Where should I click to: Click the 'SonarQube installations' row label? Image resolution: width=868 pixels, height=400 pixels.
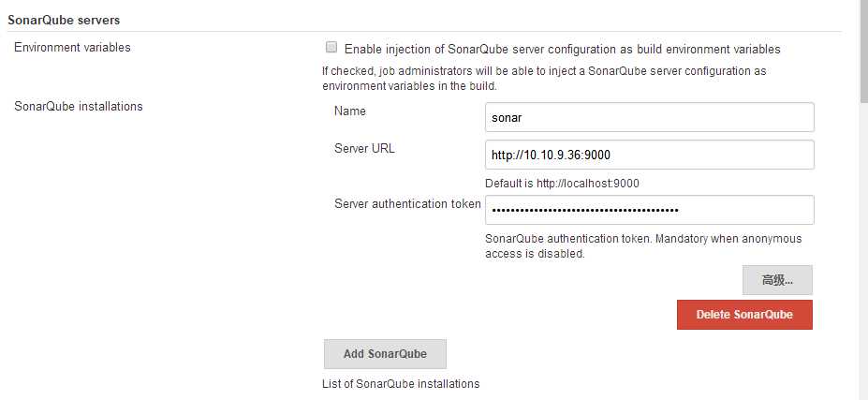point(79,106)
